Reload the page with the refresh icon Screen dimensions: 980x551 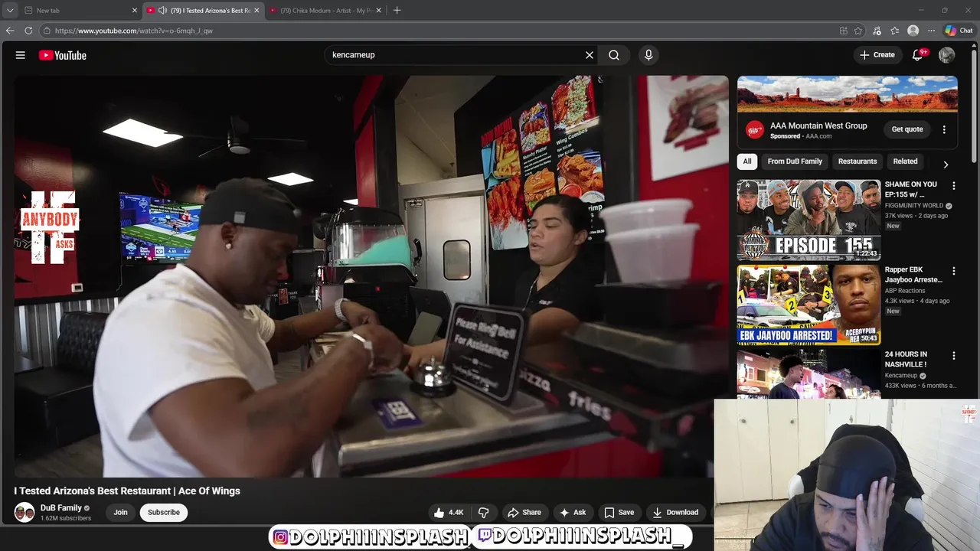(28, 31)
